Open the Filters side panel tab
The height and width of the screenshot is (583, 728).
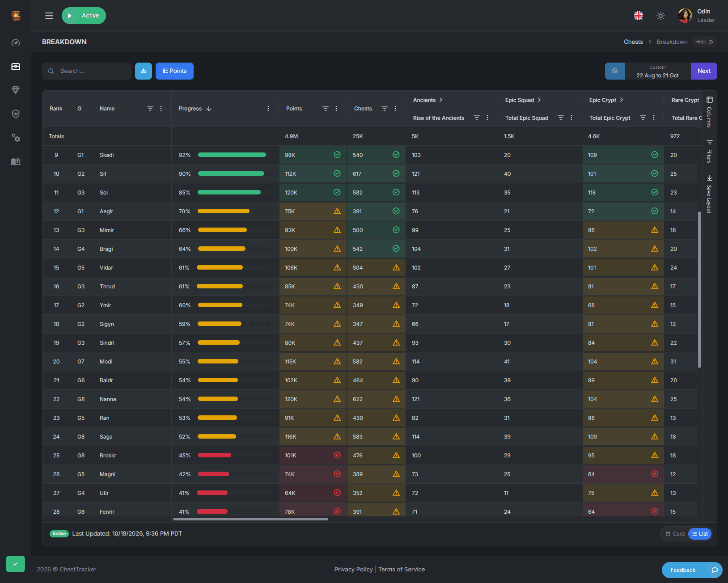[709, 152]
